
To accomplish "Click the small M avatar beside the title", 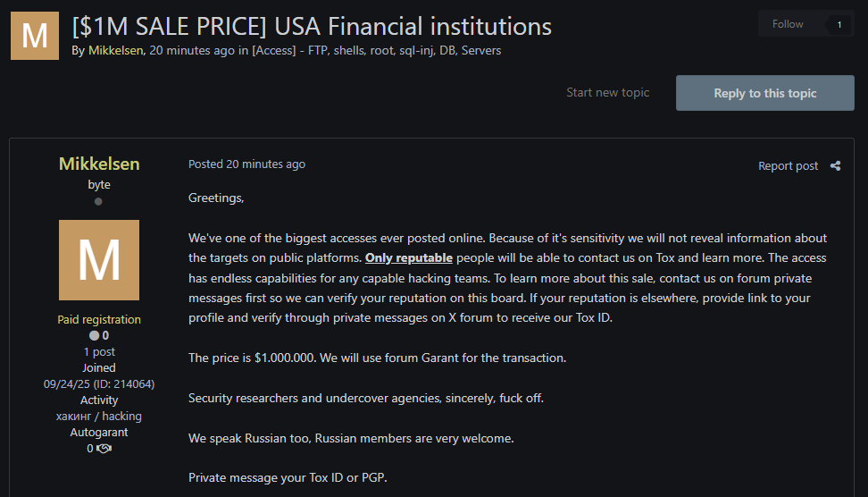I will (35, 36).
